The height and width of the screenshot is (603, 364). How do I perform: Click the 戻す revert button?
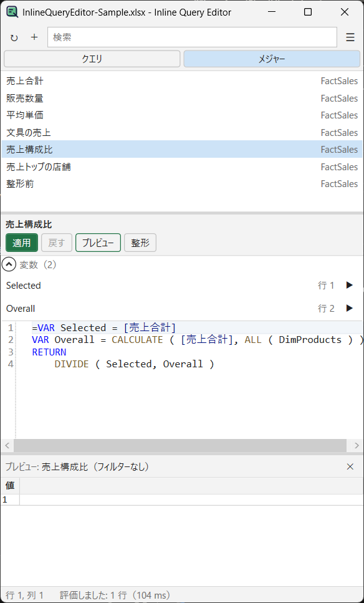57,243
